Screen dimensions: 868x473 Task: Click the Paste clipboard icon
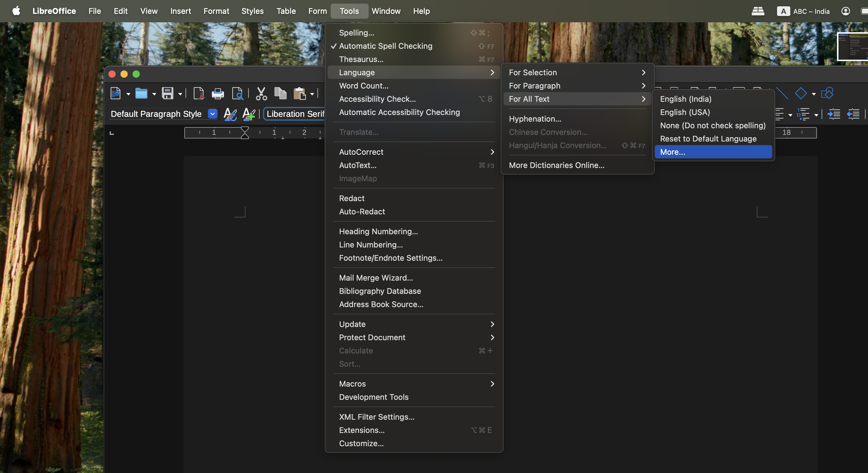[x=299, y=93]
